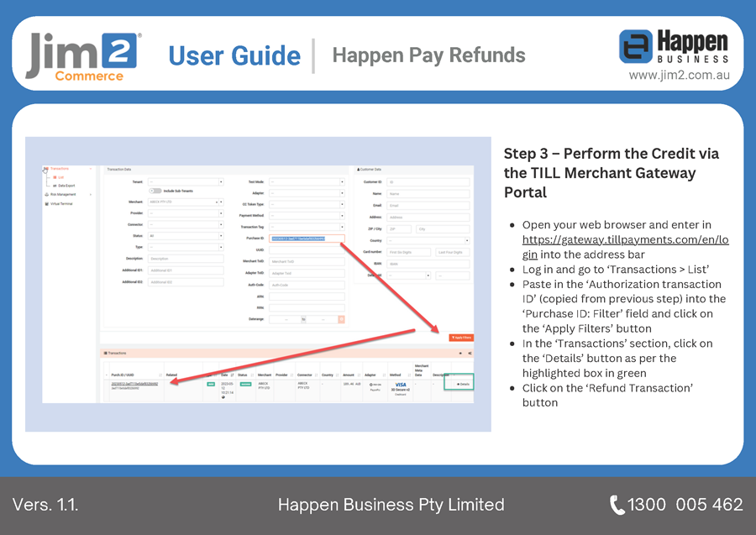Click the share icon in Transactions panel header
756x535 pixels.
tap(470, 354)
